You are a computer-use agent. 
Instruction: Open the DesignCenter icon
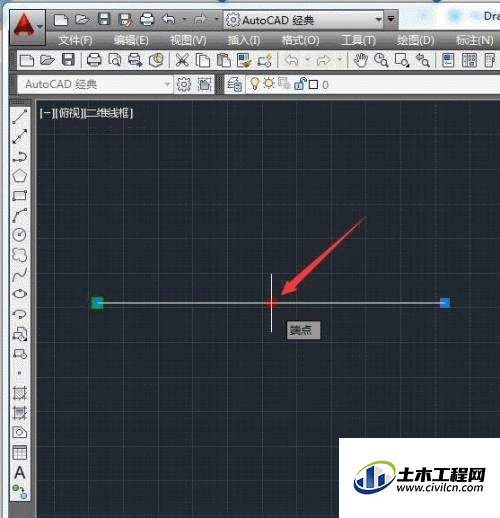[469, 60]
